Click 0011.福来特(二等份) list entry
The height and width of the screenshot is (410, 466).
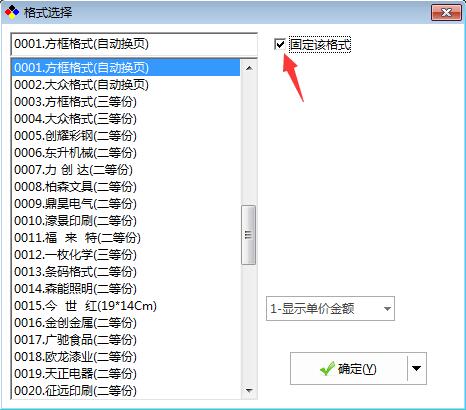click(x=126, y=238)
